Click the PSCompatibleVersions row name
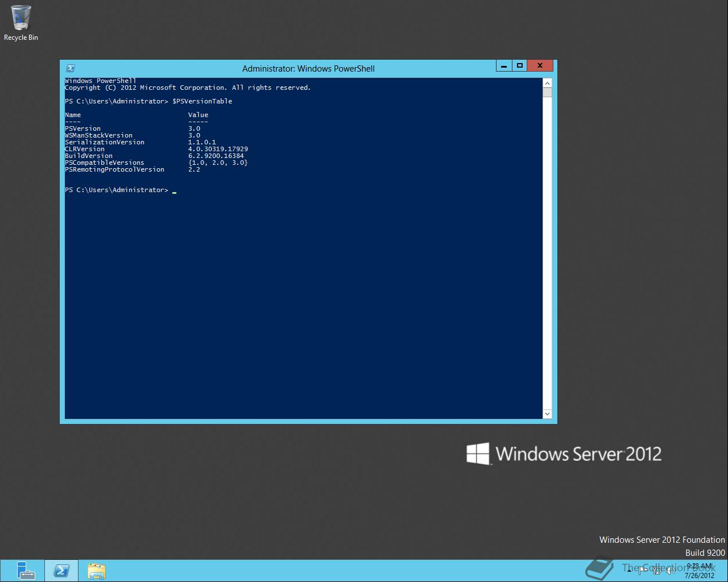This screenshot has height=582, width=728. point(105,163)
